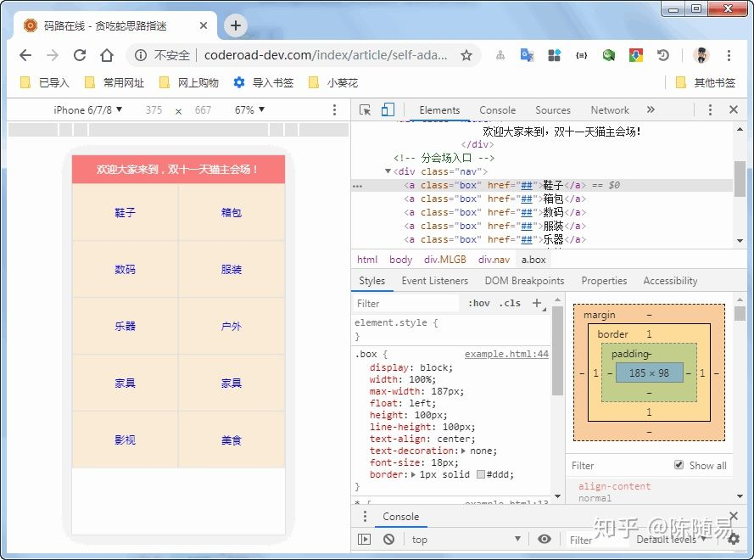Click the clear console icon
Image resolution: width=754 pixels, height=560 pixels.
coord(388,539)
